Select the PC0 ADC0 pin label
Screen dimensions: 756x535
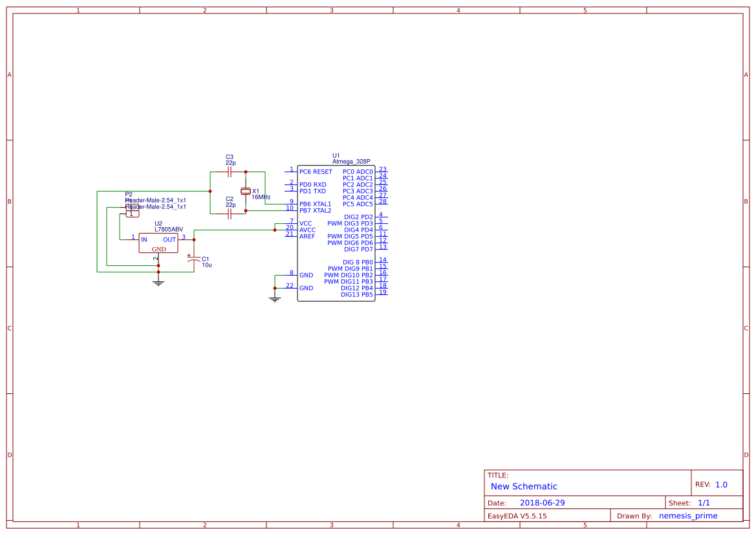(358, 172)
